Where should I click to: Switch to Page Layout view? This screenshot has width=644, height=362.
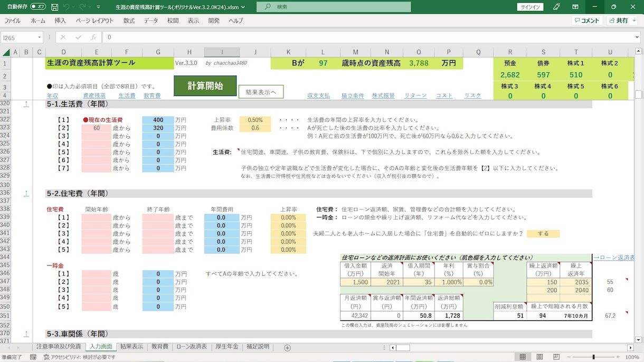(538, 357)
